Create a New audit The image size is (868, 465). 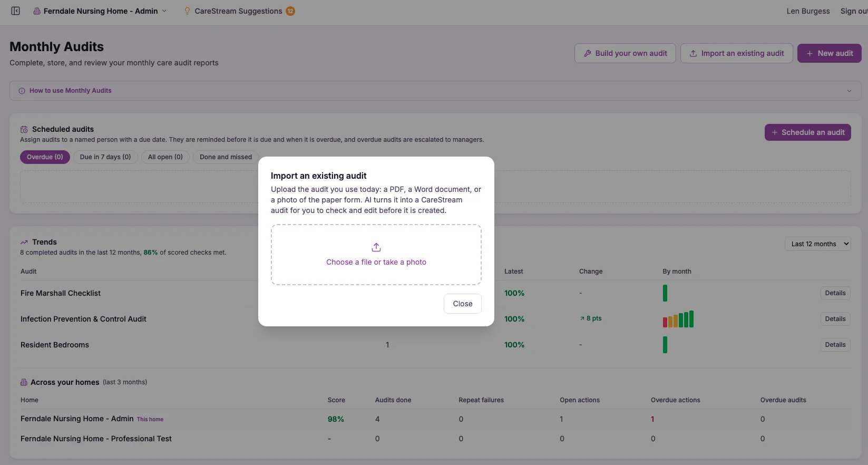pos(830,53)
